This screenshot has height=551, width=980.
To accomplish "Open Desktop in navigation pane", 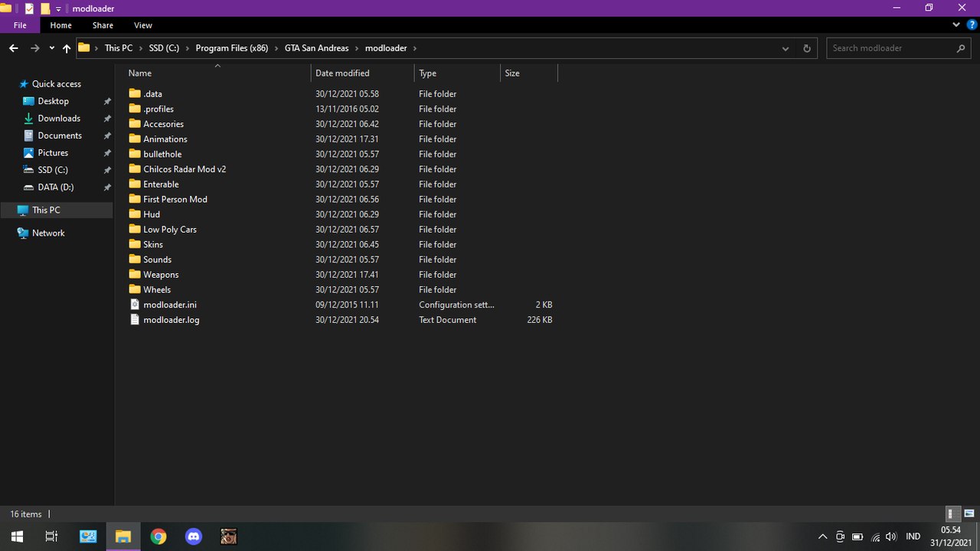I will (x=53, y=101).
